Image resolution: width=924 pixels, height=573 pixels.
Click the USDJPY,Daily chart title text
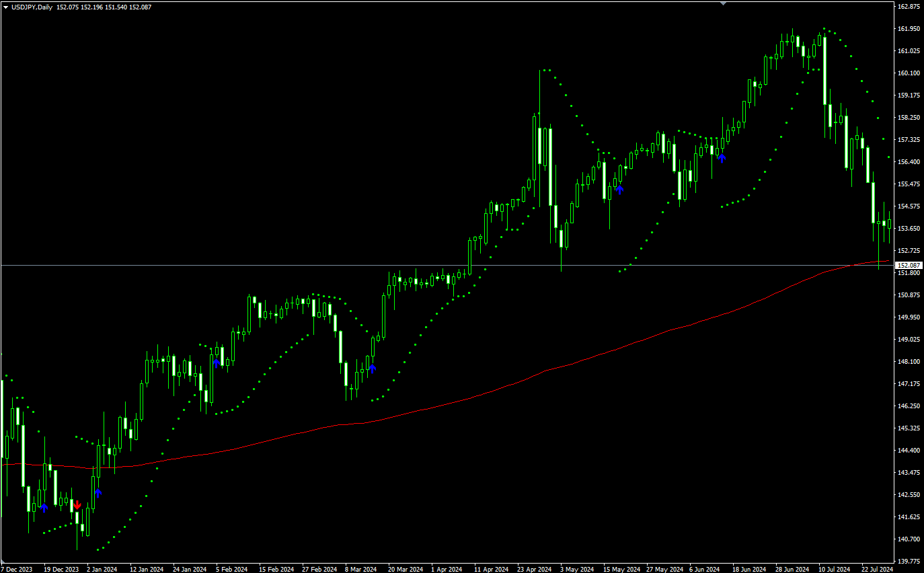(x=32, y=7)
